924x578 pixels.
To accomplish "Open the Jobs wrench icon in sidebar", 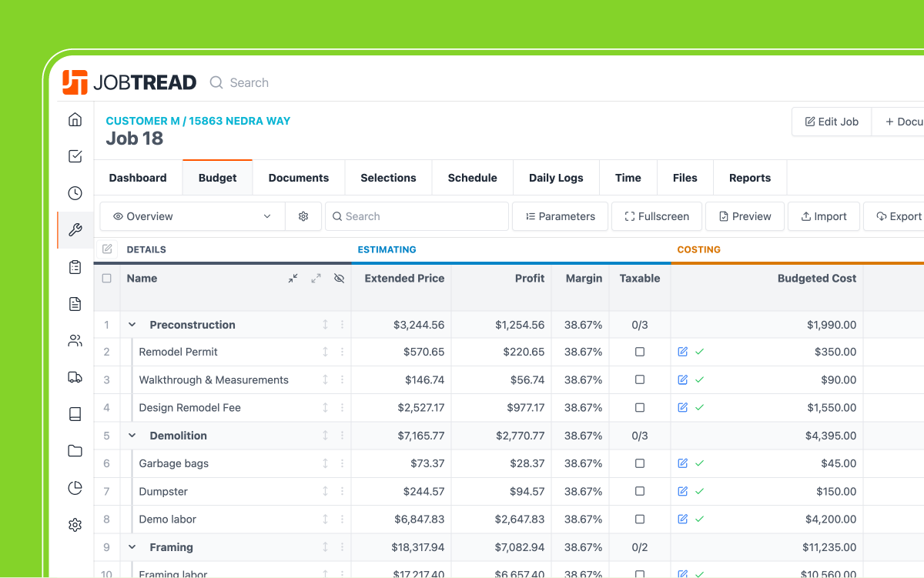I will (x=75, y=229).
